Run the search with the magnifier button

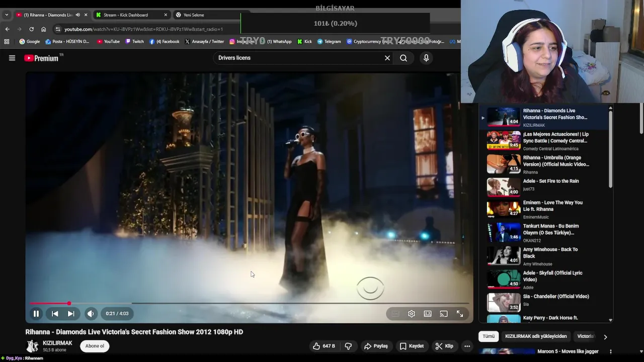[404, 58]
